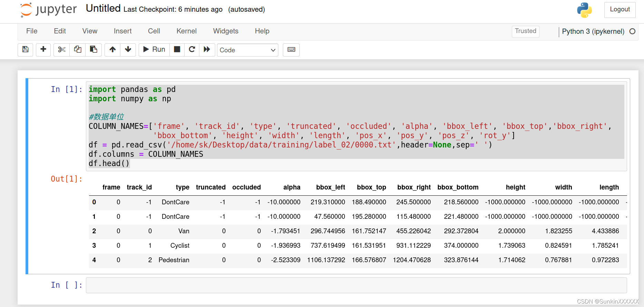The width and height of the screenshot is (644, 307).
Task: Click the kernel idle indicator circle
Action: tap(632, 31)
